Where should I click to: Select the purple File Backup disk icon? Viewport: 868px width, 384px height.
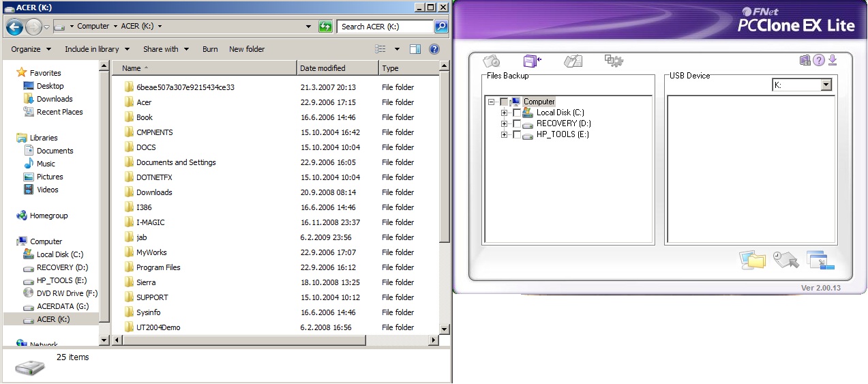[532, 61]
